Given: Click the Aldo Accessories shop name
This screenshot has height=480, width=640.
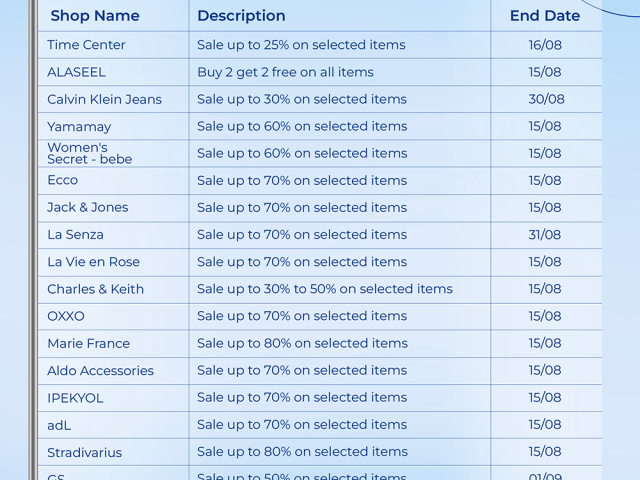Looking at the screenshot, I should pyautogui.click(x=100, y=371).
